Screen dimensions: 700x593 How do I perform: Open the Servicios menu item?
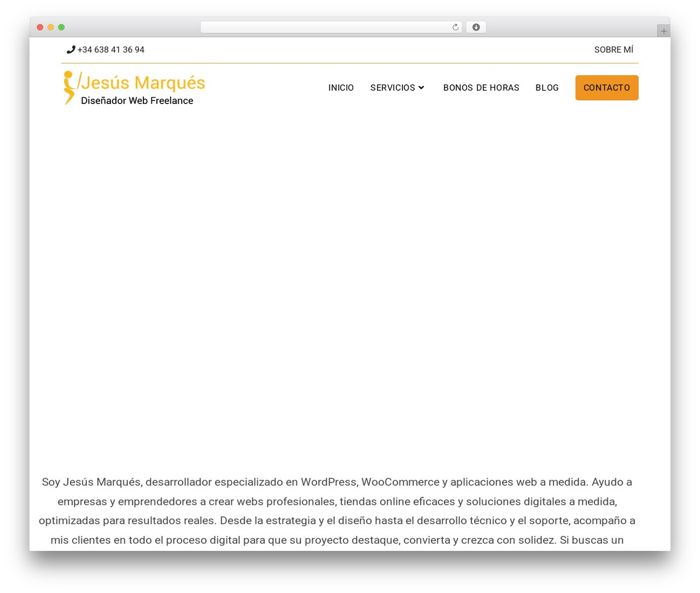(393, 88)
